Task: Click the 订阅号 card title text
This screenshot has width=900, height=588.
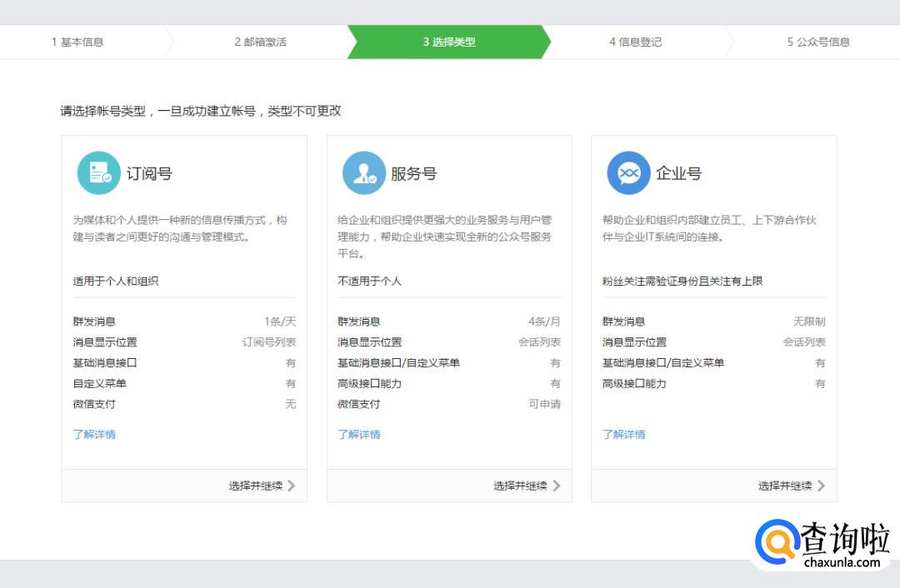Action: click(149, 173)
